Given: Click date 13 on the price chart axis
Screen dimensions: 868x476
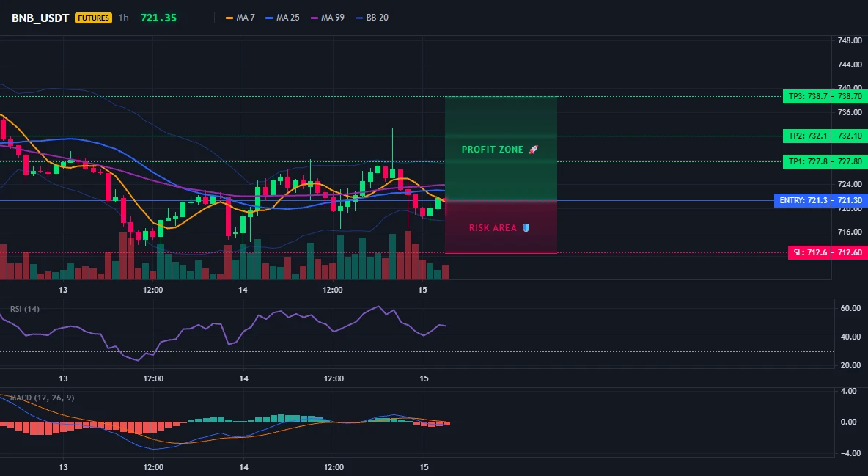Looking at the screenshot, I should [63, 290].
